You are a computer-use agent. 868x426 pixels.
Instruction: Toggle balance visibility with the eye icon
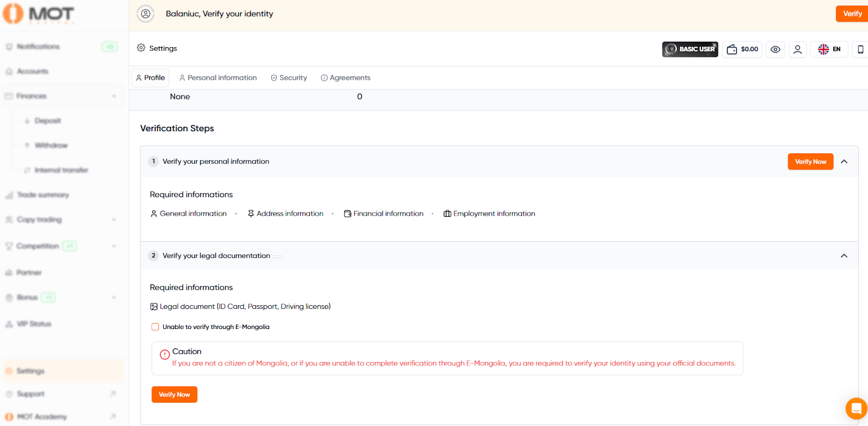[775, 49]
